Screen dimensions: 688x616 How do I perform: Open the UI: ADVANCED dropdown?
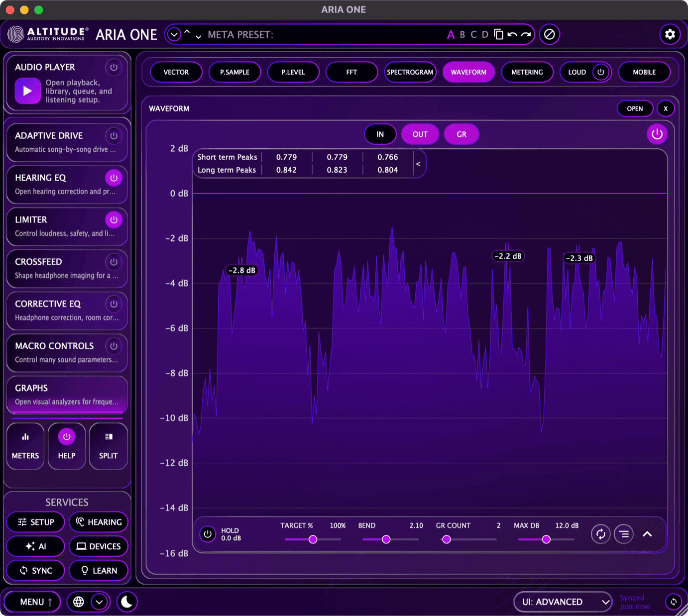click(563, 602)
